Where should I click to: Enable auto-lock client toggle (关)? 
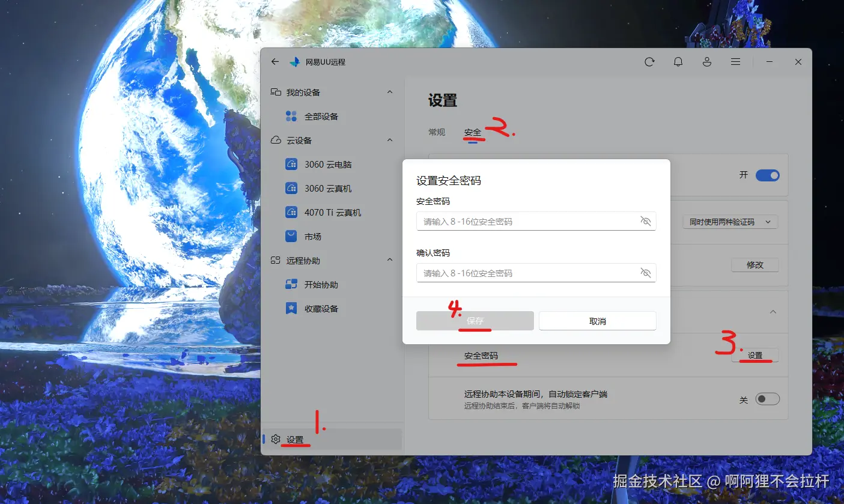[767, 399]
